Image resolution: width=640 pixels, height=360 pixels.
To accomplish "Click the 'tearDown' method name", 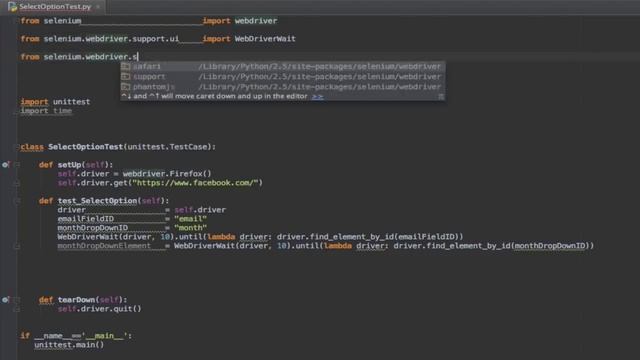I will pos(76,300).
